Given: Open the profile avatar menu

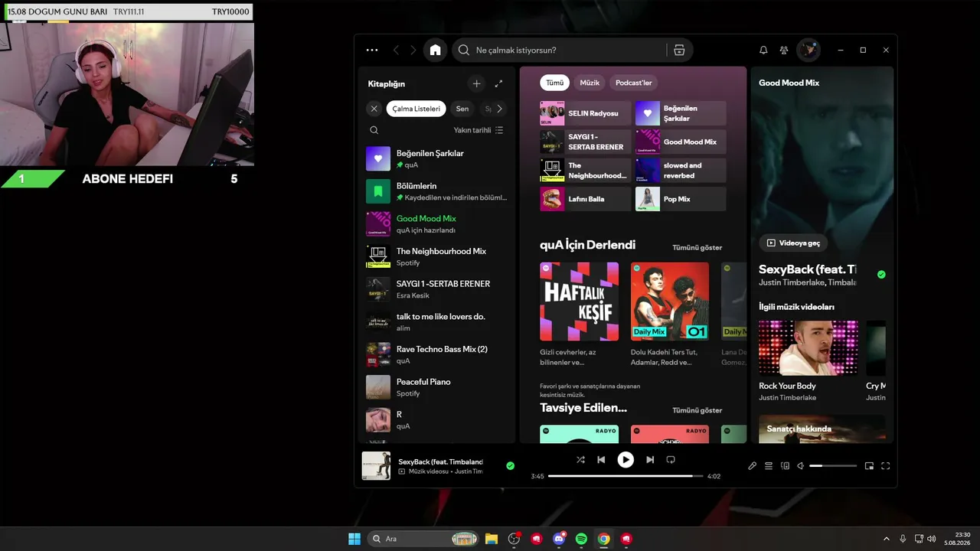Looking at the screenshot, I should 808,51.
